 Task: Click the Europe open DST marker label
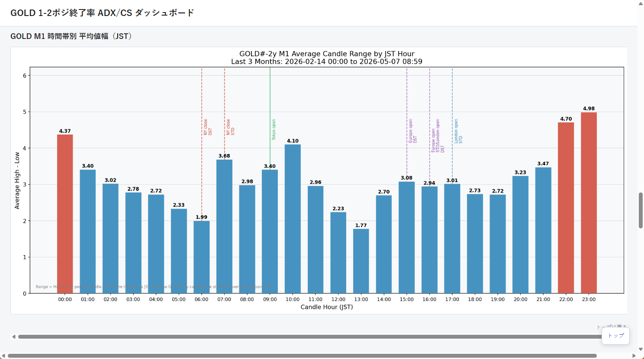412,131
